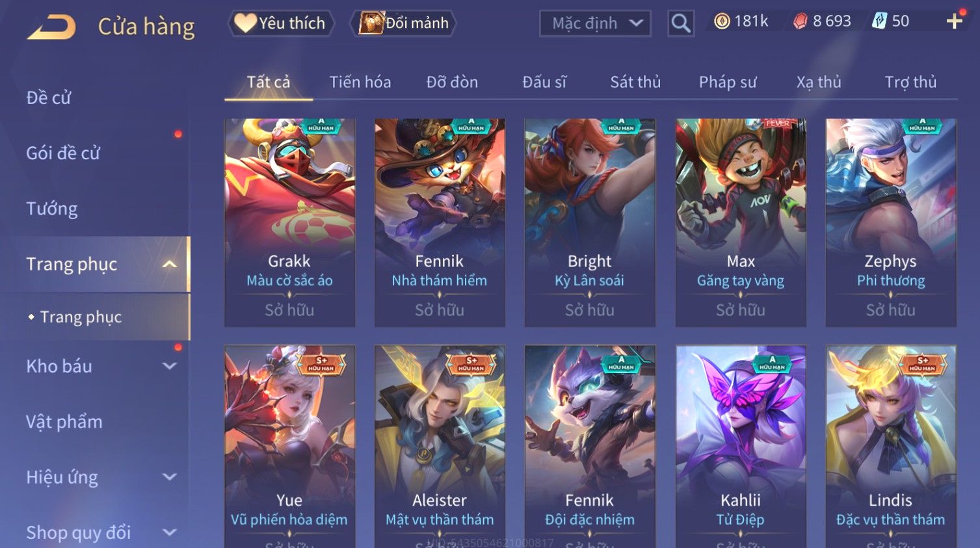This screenshot has width=980, height=548.
Task: Open Đổi mảnh shard exchange
Action: (x=403, y=23)
